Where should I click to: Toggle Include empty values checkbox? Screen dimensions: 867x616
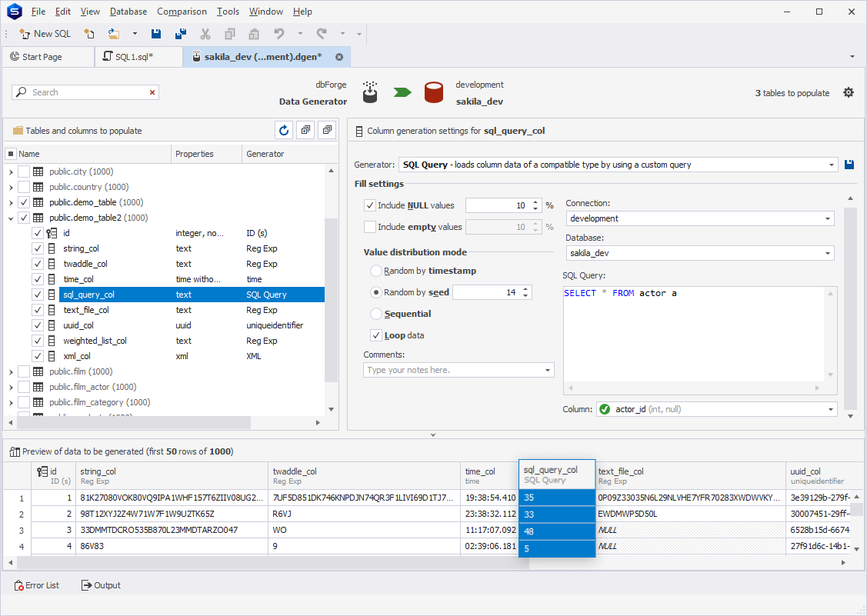tap(370, 227)
